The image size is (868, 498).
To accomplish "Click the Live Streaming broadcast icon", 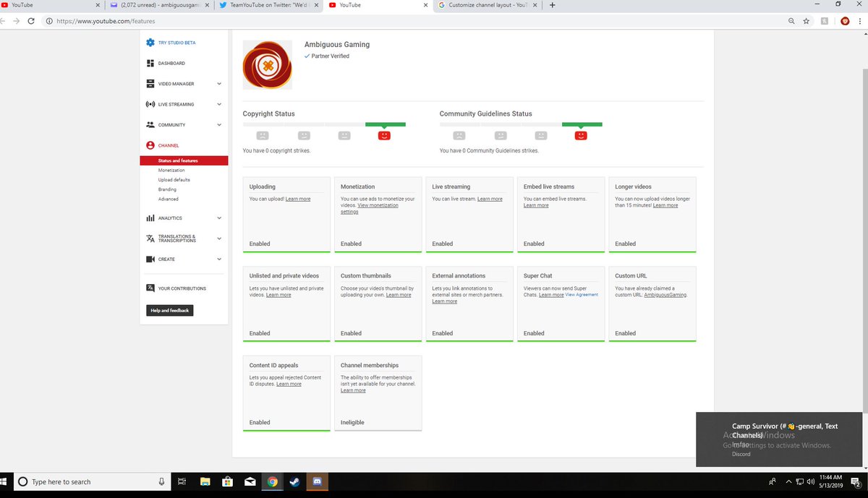I will click(x=150, y=104).
